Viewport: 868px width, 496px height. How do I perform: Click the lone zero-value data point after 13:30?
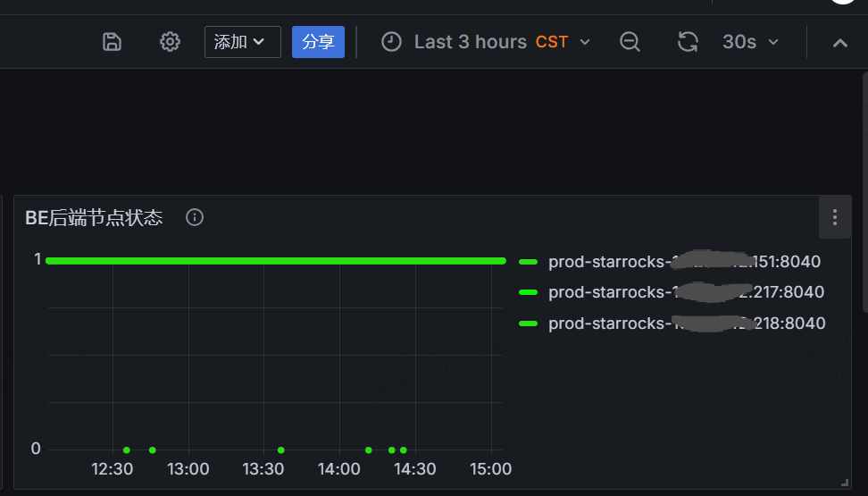click(281, 450)
